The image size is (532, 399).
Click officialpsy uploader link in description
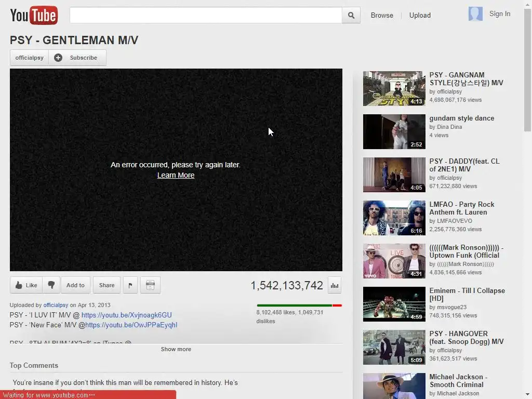point(56,305)
